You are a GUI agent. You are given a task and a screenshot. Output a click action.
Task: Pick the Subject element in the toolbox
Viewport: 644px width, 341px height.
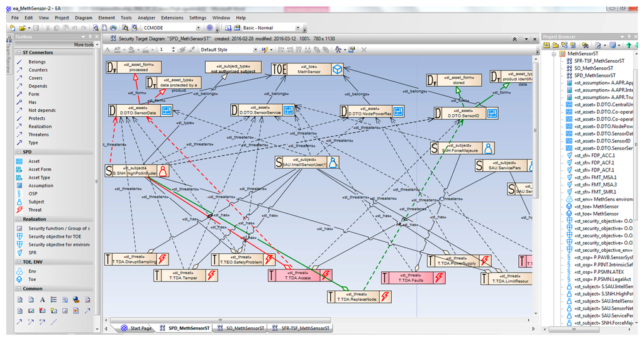tap(36, 202)
